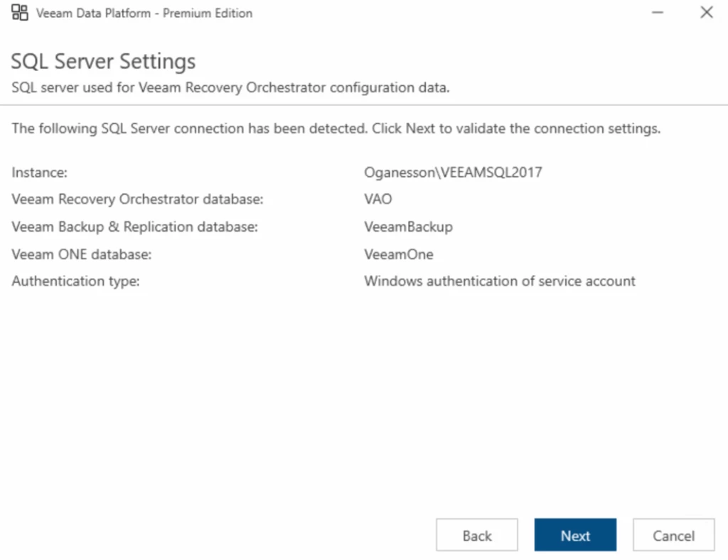Click the Veeam ONE database label

[82, 254]
